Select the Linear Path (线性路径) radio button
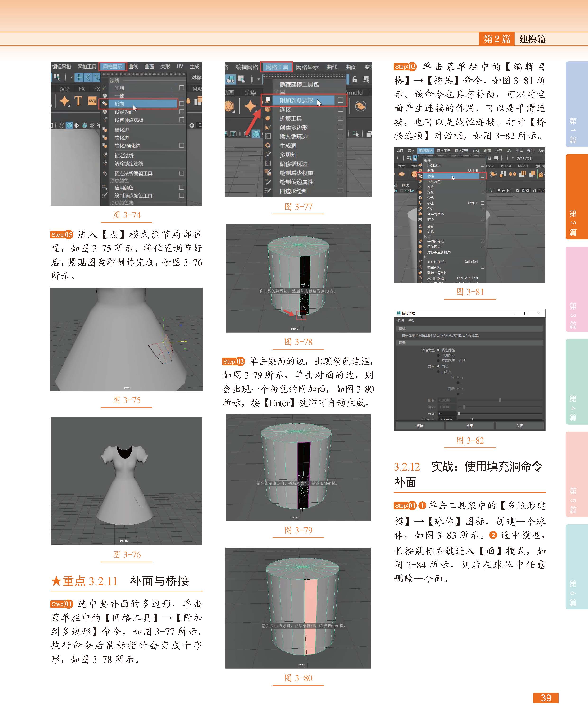 (x=438, y=350)
